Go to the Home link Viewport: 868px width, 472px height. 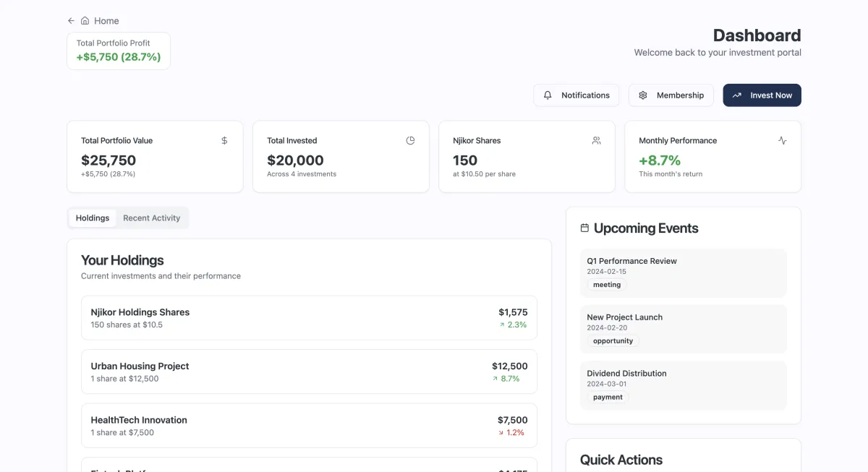coord(106,21)
